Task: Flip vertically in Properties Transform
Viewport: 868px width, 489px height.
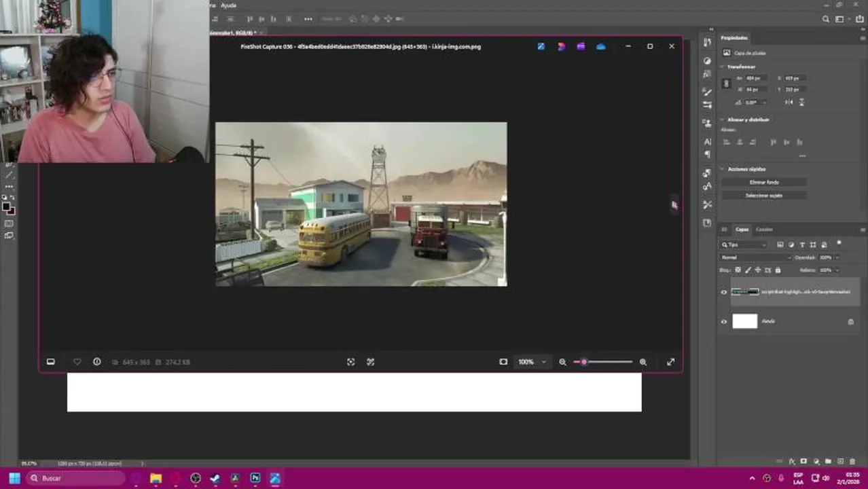Action: point(801,102)
